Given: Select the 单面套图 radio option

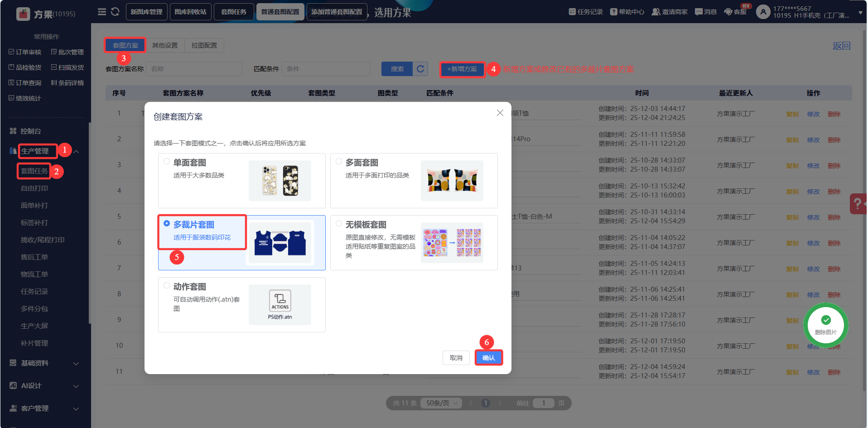Looking at the screenshot, I should (167, 162).
